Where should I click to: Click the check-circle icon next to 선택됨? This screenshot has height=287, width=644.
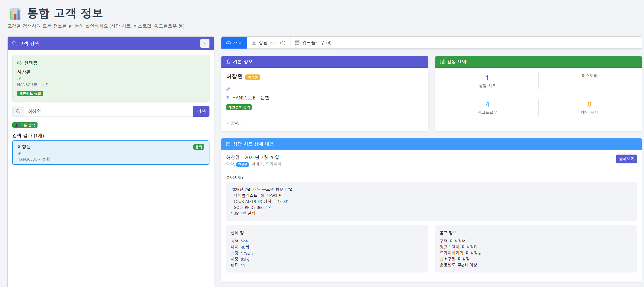(x=19, y=63)
